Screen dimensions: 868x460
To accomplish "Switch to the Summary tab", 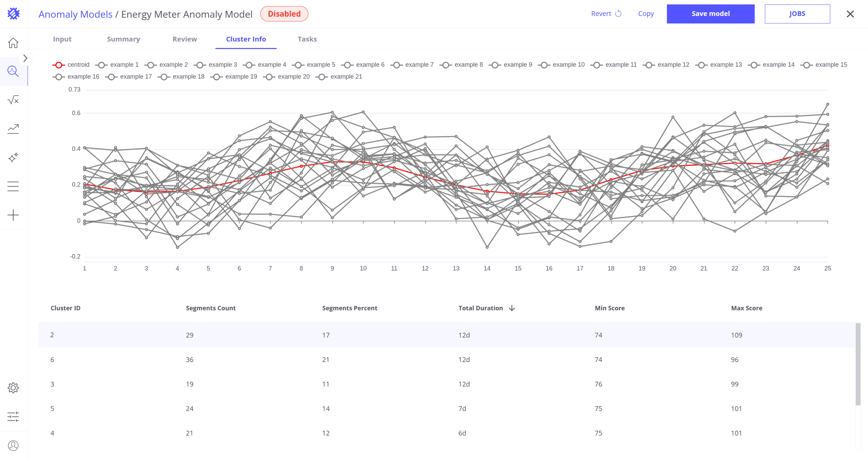I will (124, 39).
